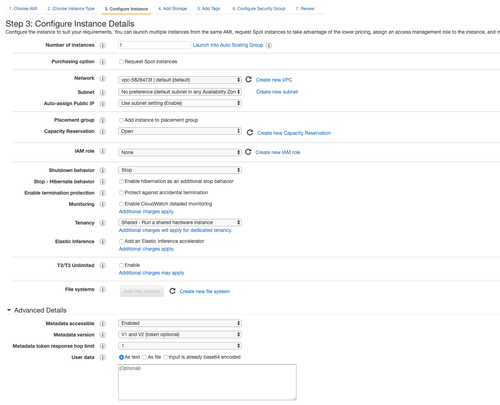Show info for T2/T3 Unlimited
This screenshot has width=500, height=405.
click(103, 265)
